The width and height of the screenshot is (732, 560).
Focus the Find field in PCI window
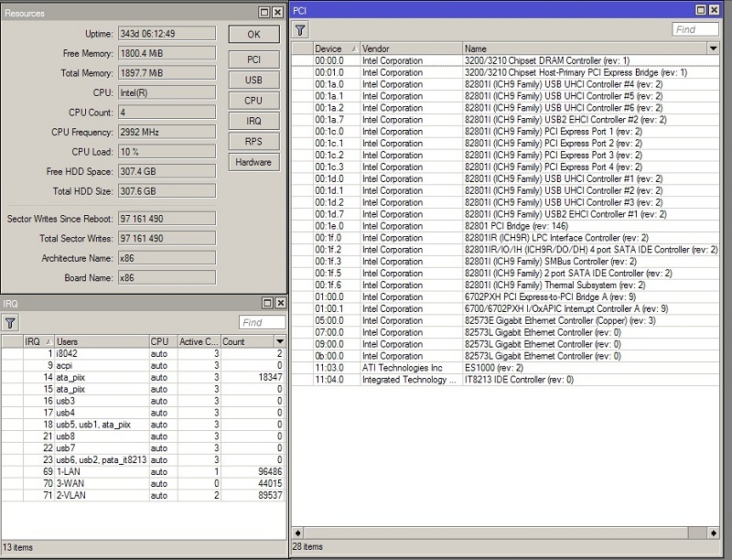coord(695,29)
